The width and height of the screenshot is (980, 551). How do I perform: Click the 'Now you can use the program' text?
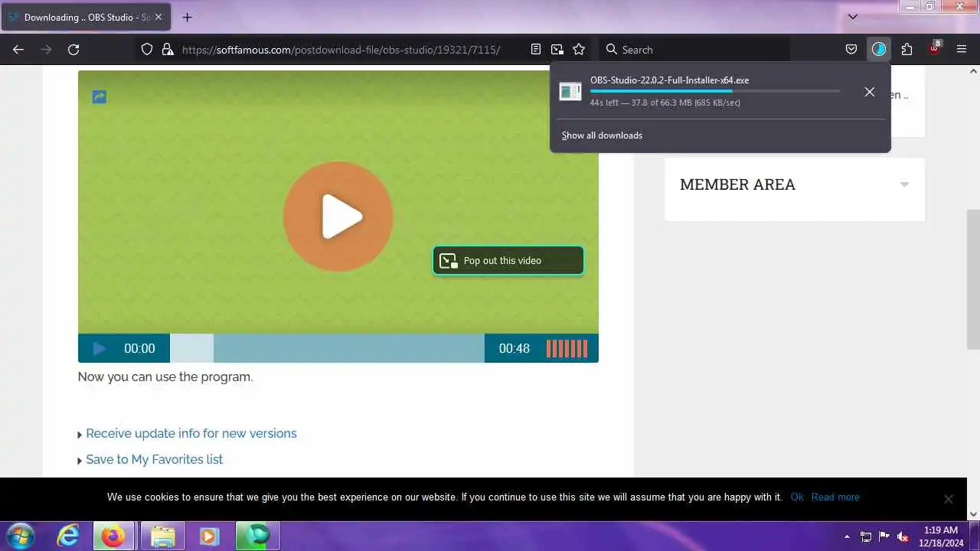165,377
